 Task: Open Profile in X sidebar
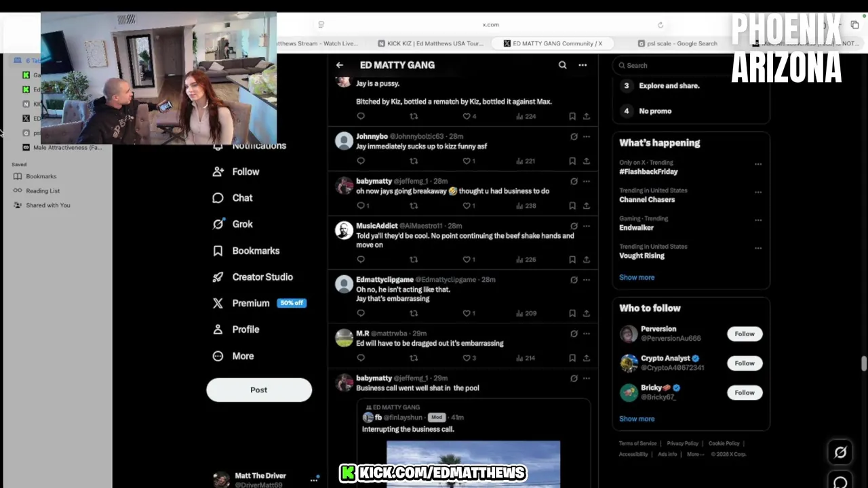[236, 329]
